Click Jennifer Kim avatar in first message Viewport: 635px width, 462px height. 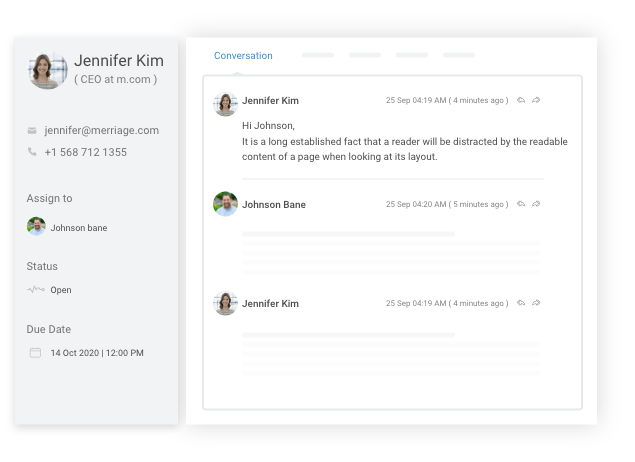(225, 104)
